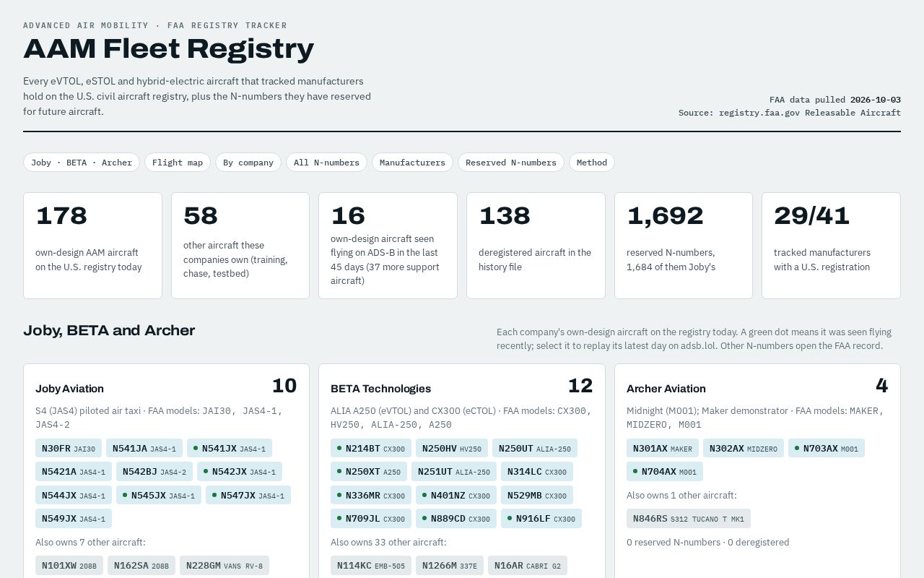Replay the N542JX latest flight

tap(240, 472)
